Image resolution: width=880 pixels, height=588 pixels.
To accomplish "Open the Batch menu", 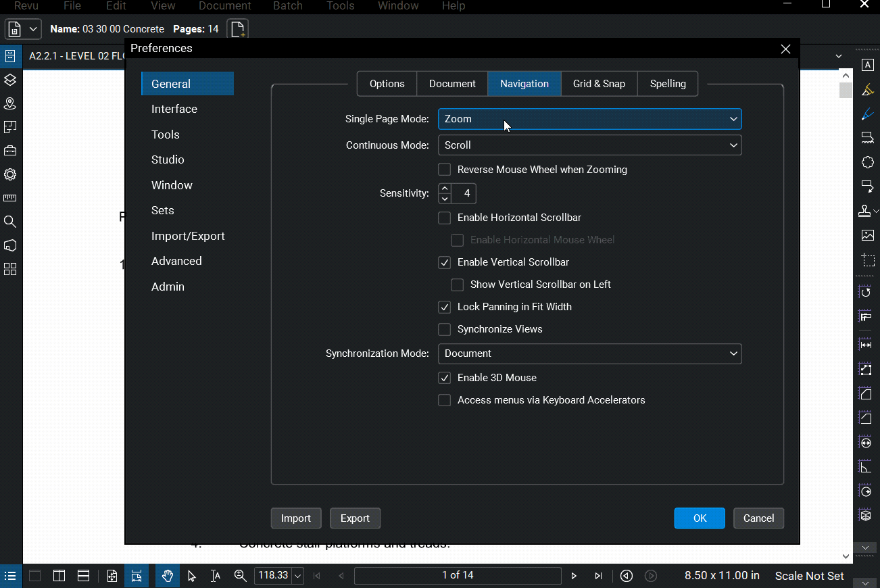I will click(x=287, y=6).
